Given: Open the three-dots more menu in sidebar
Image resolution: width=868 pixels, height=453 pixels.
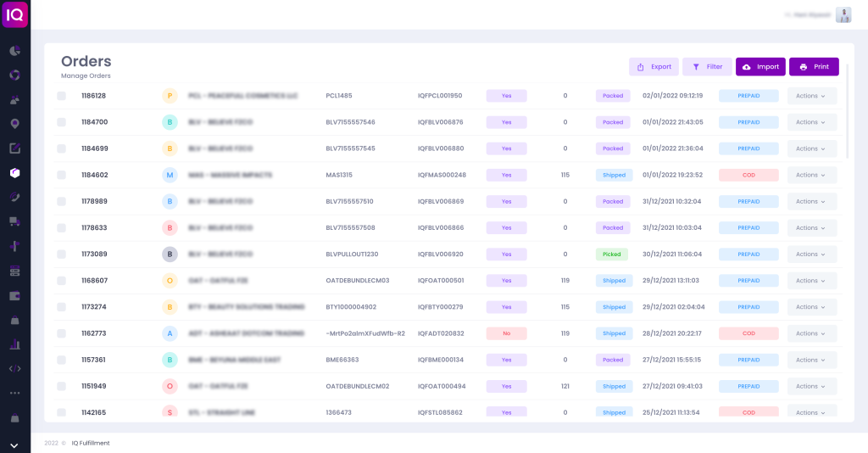Looking at the screenshot, I should click(14, 393).
